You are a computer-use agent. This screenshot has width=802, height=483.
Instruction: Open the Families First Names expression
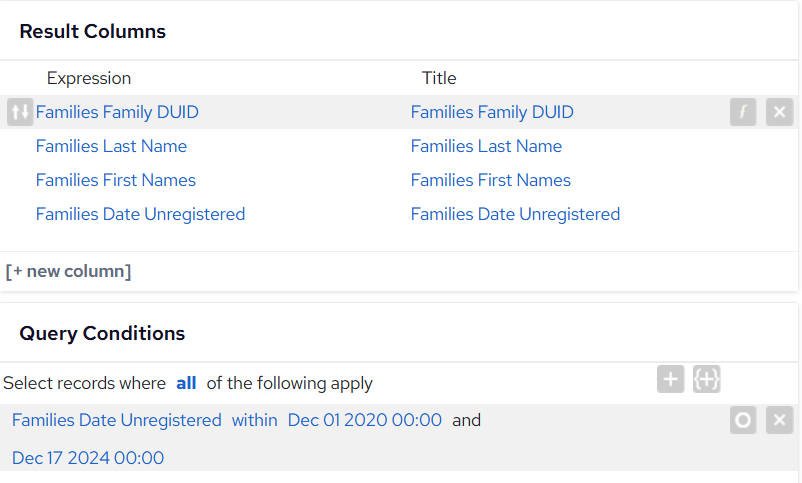[116, 180]
